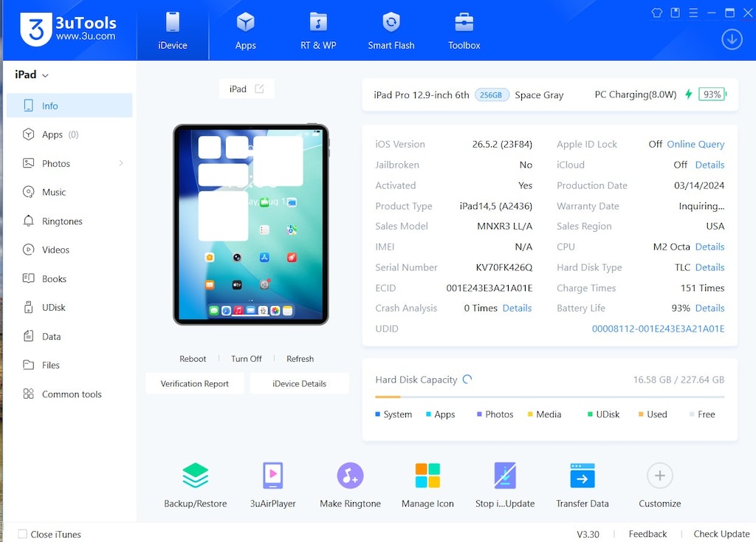Open iDevice Details

click(x=299, y=383)
